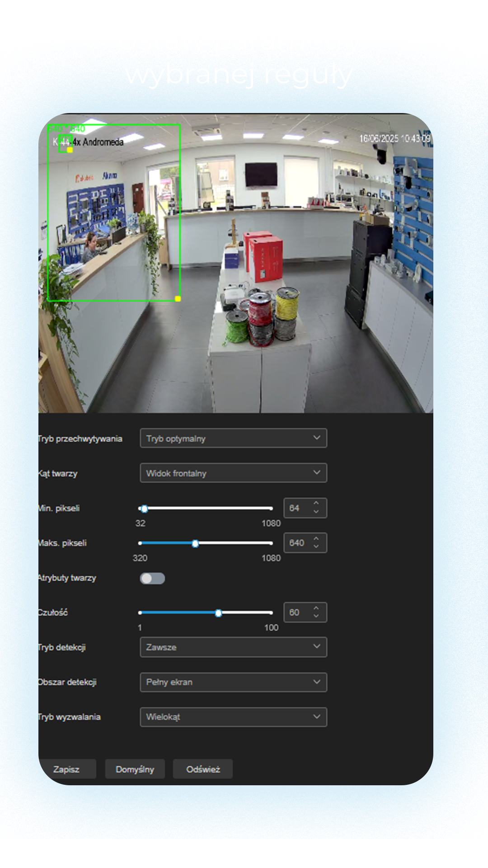Increase Maks. pikseli with up arrow

pyautogui.click(x=316, y=538)
